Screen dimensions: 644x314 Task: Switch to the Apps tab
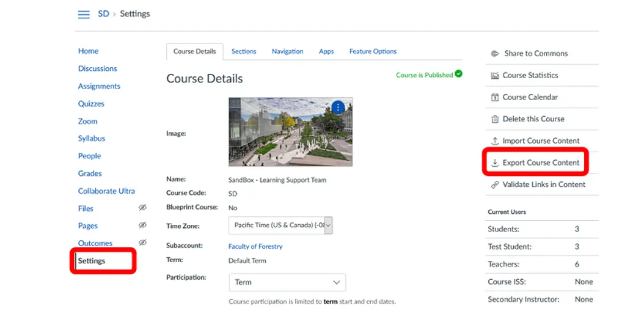coord(326,52)
